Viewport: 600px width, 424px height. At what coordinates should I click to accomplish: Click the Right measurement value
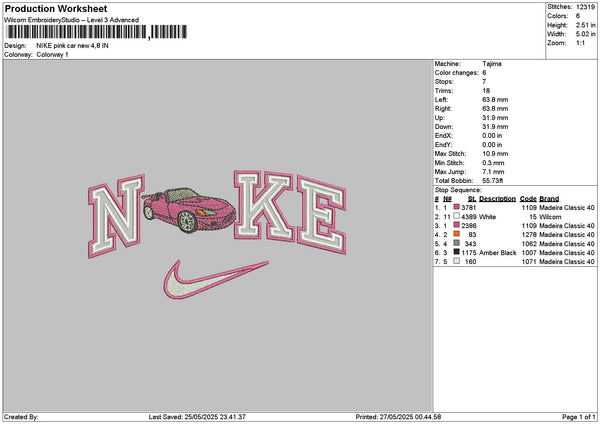point(495,109)
